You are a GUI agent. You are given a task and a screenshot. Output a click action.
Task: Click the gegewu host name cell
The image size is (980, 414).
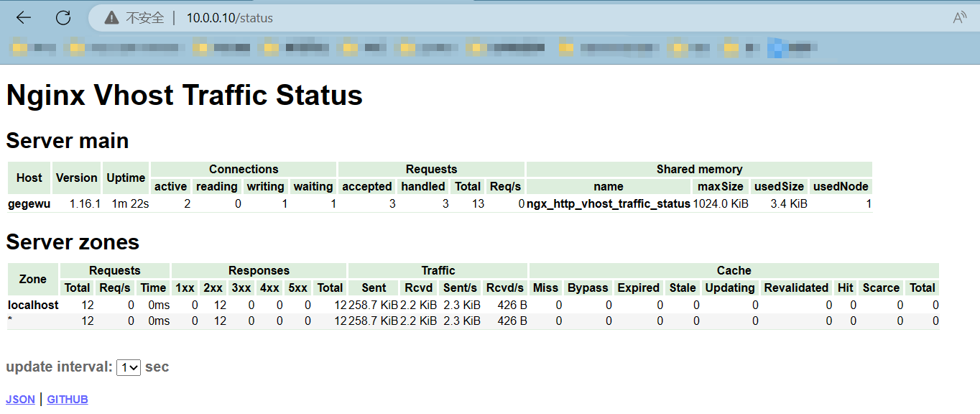29,203
